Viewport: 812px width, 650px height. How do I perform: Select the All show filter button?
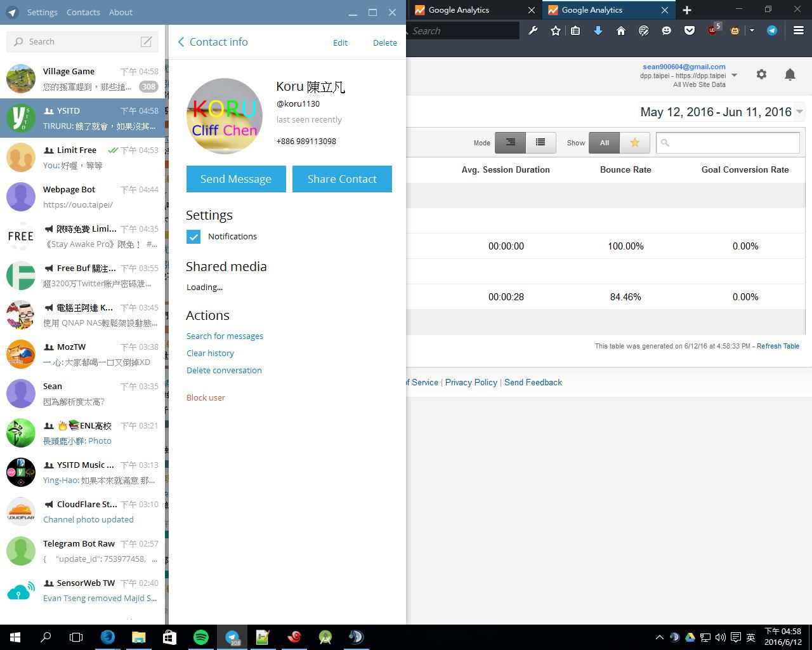pyautogui.click(x=604, y=143)
